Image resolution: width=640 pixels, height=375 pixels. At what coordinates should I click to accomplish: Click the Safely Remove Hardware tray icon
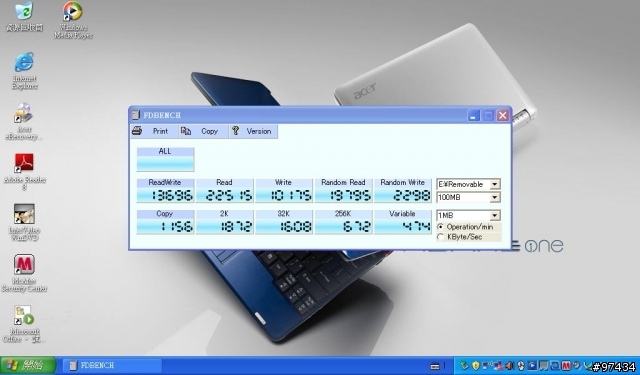click(x=464, y=365)
